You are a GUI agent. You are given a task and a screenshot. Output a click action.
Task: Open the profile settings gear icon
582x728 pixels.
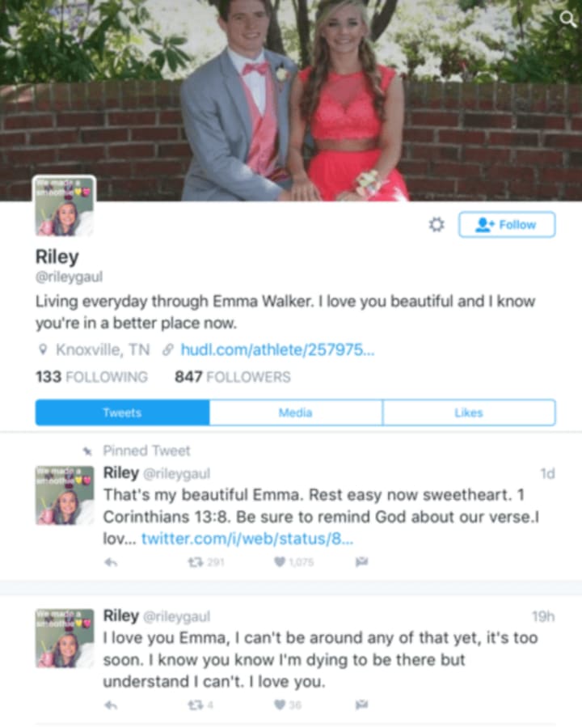pos(436,225)
